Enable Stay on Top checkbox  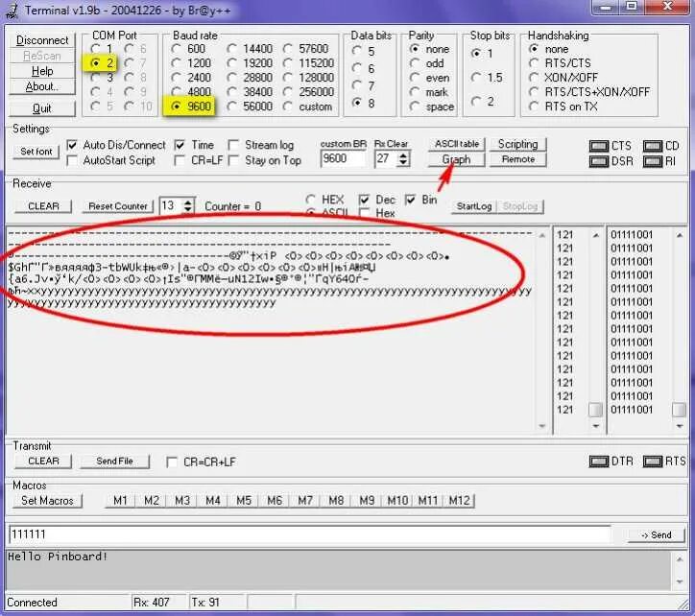233,160
